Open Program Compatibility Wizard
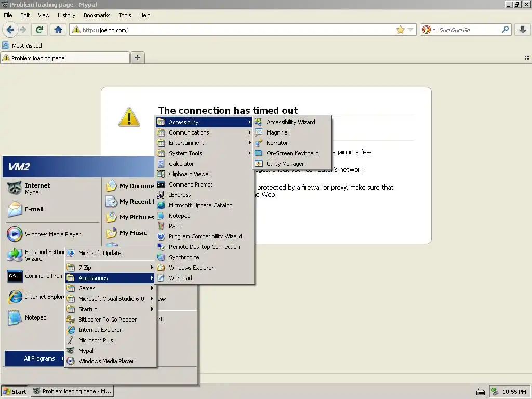The image size is (532, 399). 205,236
